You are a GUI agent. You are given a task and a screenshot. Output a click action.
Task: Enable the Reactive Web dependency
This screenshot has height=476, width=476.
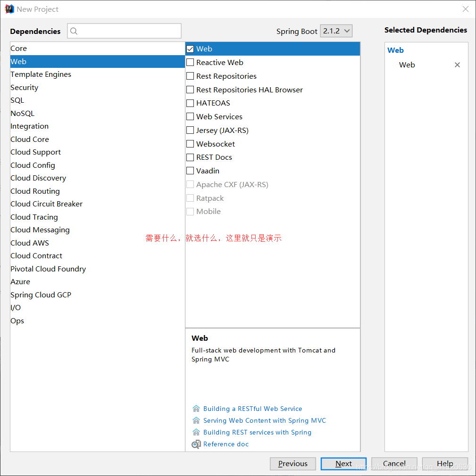tap(191, 62)
